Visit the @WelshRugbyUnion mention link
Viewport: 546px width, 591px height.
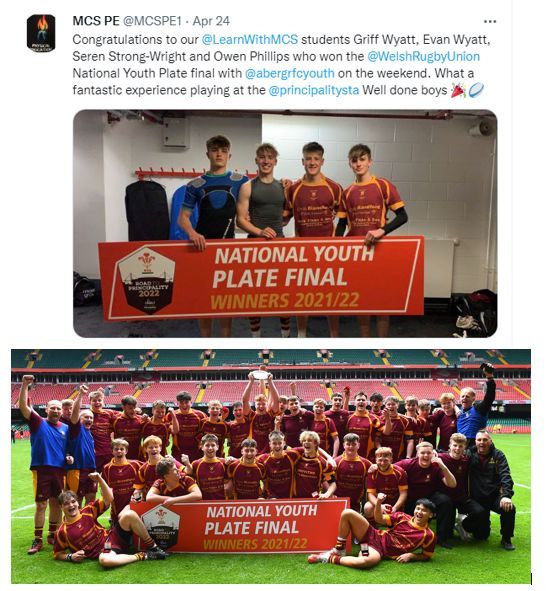tap(423, 56)
